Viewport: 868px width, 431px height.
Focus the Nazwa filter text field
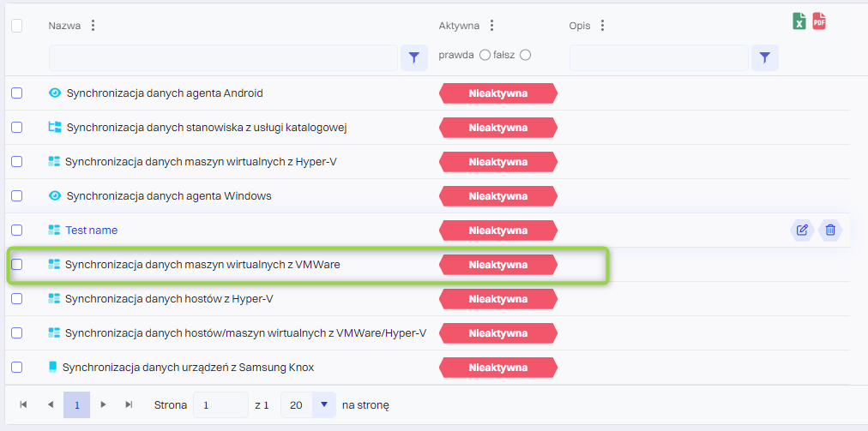click(223, 57)
